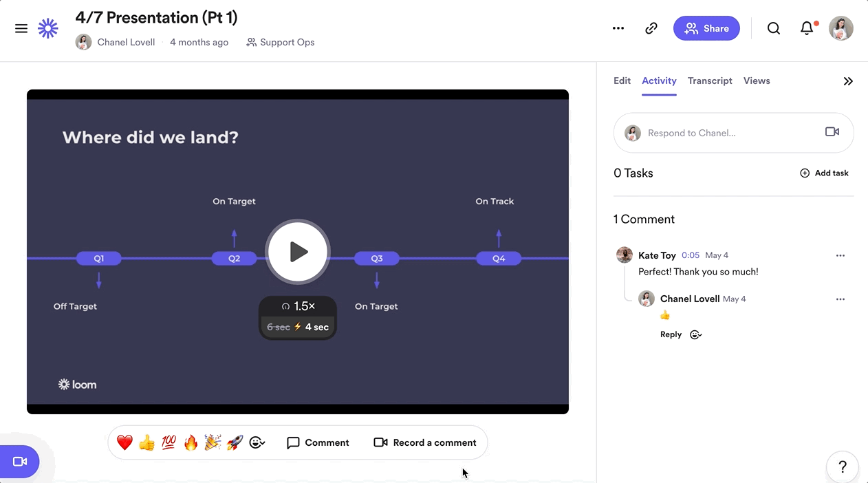Click the Share button

706,28
